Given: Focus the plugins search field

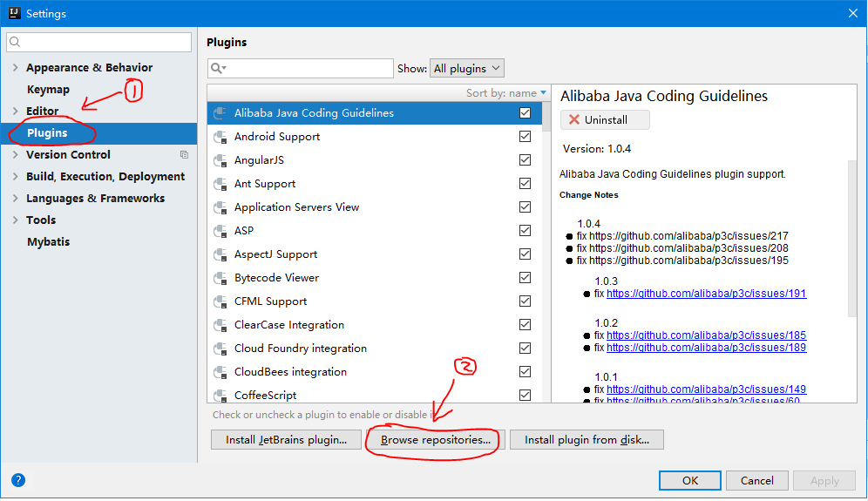Looking at the screenshot, I should coord(301,68).
